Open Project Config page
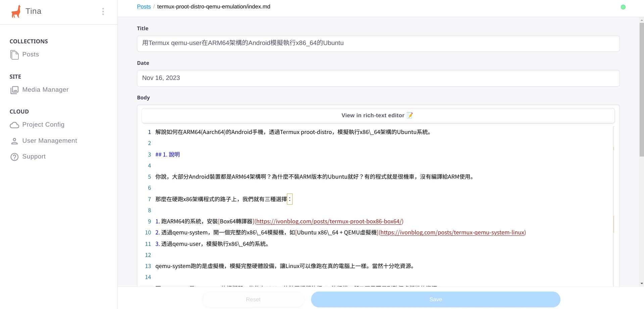Screen dimensions: 644x309 [43, 125]
